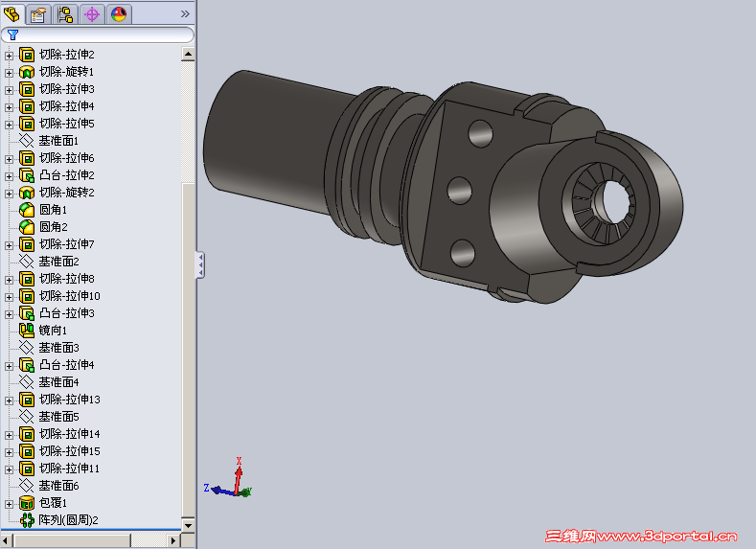Select the 切除-旋转2 revolved cut icon
The image size is (756, 549).
coord(27,193)
